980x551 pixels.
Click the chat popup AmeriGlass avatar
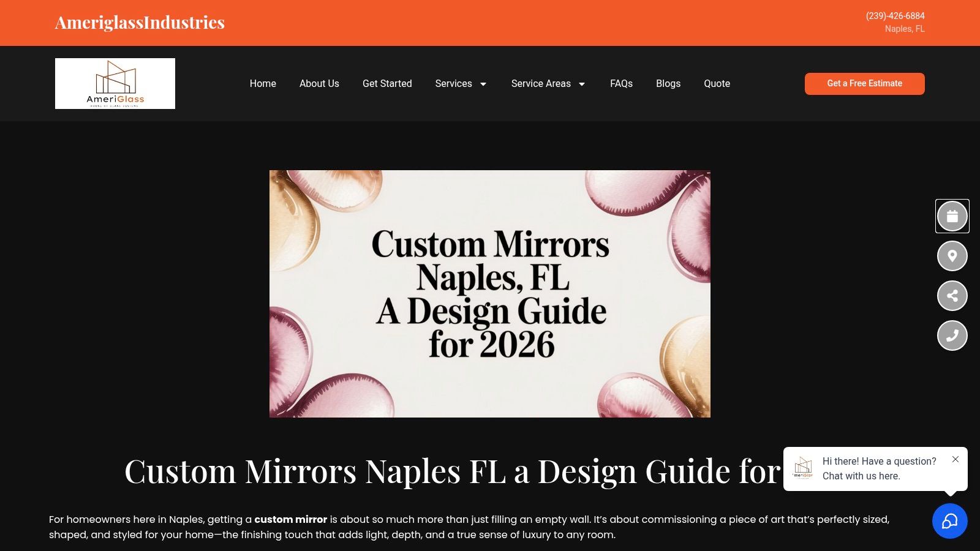point(802,468)
